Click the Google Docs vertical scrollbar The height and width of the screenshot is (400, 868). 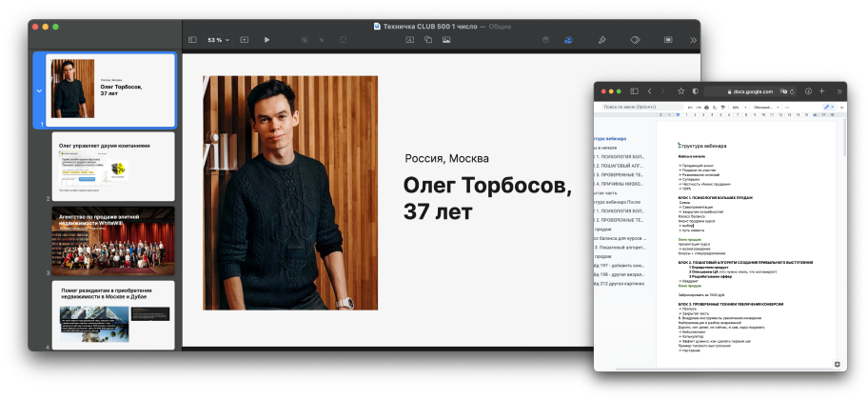(x=844, y=137)
